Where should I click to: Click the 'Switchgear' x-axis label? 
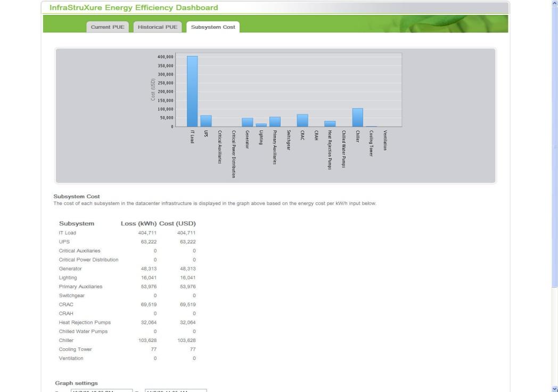coord(289,140)
